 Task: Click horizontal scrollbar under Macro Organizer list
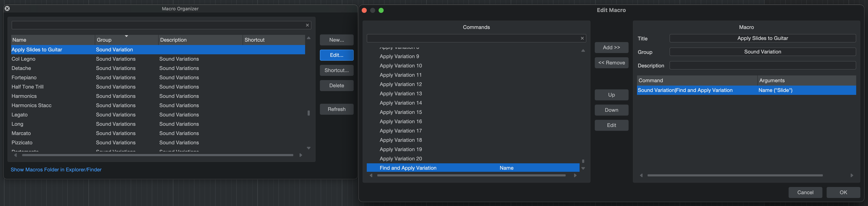[x=158, y=155]
